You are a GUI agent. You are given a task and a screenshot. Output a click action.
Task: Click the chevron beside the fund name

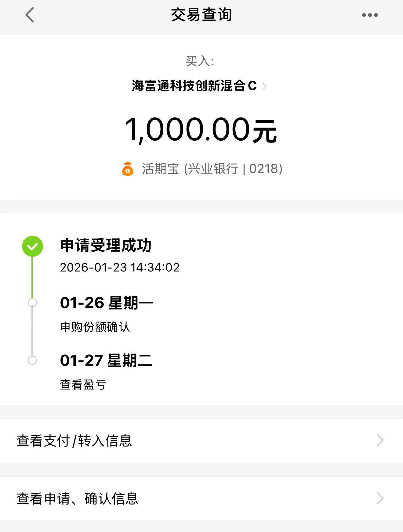pyautogui.click(x=264, y=87)
